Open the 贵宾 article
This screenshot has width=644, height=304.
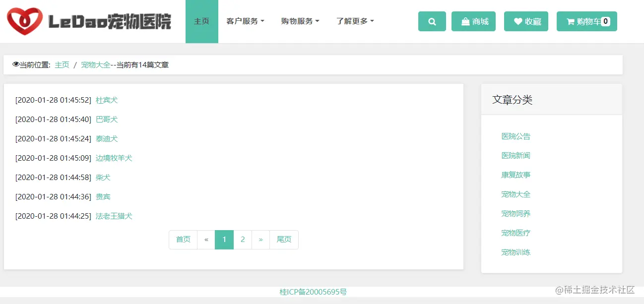click(103, 197)
